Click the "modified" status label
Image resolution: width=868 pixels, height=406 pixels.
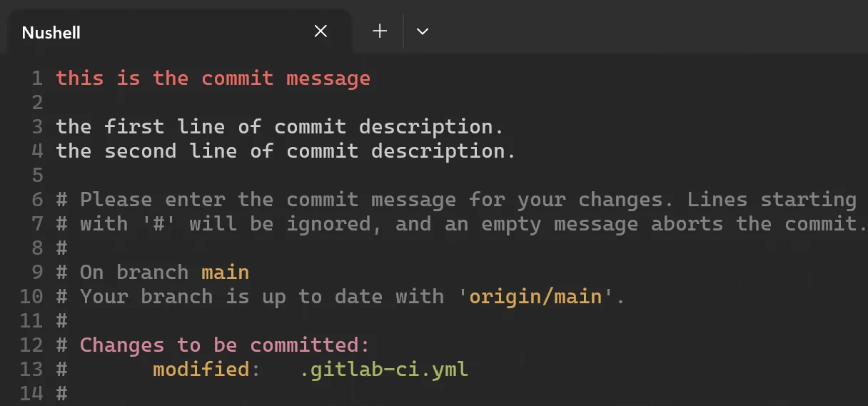click(x=201, y=370)
